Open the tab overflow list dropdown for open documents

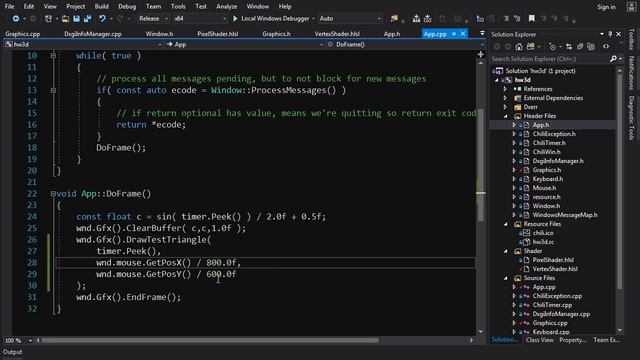(482, 33)
